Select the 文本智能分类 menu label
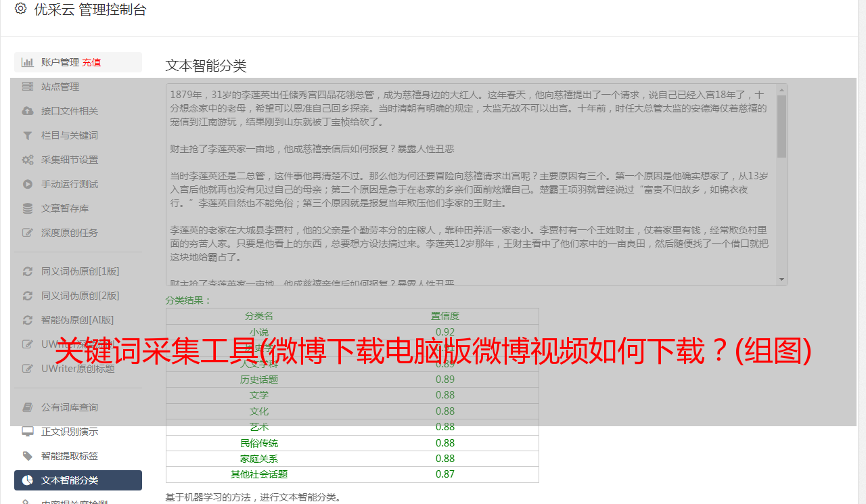The height and width of the screenshot is (504, 866). point(70,480)
